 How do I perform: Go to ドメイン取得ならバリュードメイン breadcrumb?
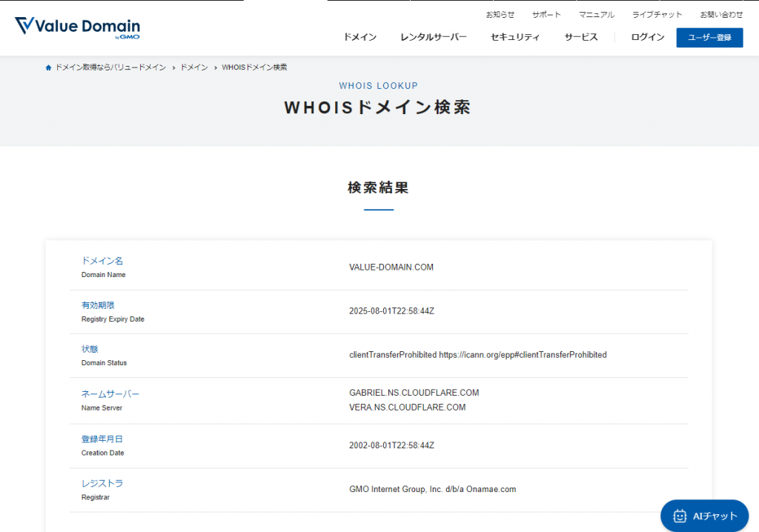coord(111,67)
